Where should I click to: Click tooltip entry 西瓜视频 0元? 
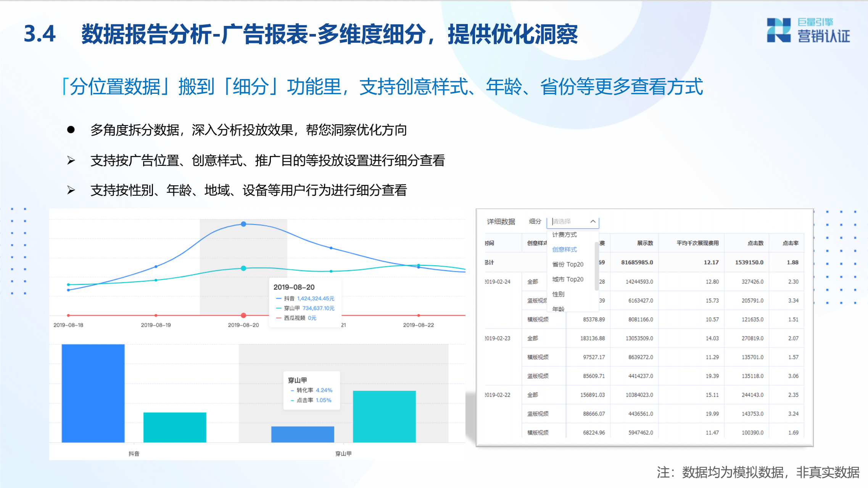(x=296, y=318)
